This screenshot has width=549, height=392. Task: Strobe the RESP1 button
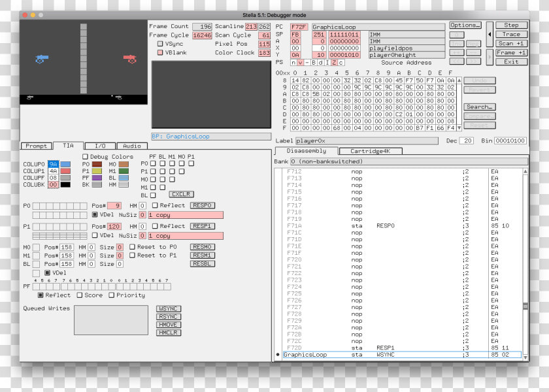pyautogui.click(x=203, y=226)
